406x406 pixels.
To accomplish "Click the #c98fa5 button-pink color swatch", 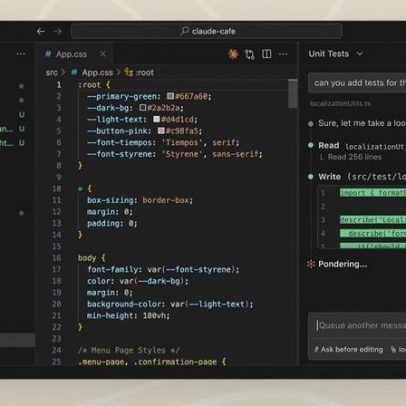I will pos(161,131).
